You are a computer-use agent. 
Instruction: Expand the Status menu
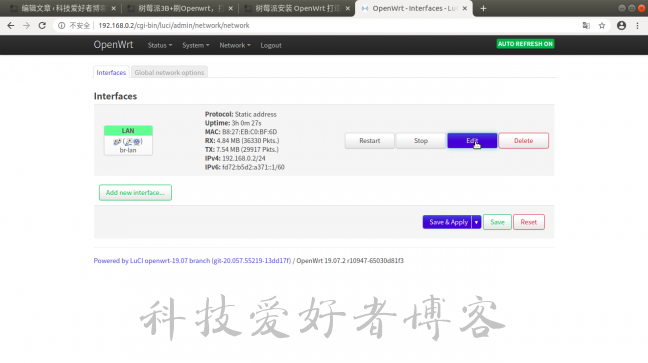(x=160, y=45)
